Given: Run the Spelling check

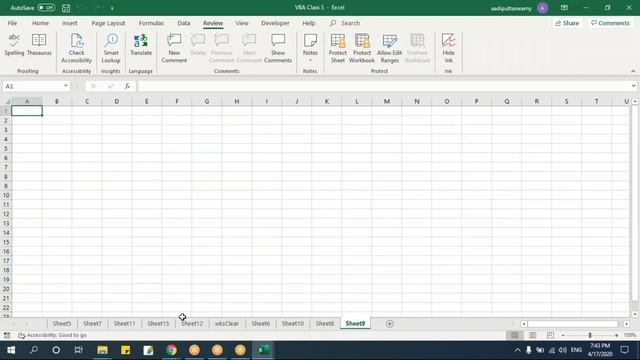Looking at the screenshot, I should pyautogui.click(x=14, y=45).
